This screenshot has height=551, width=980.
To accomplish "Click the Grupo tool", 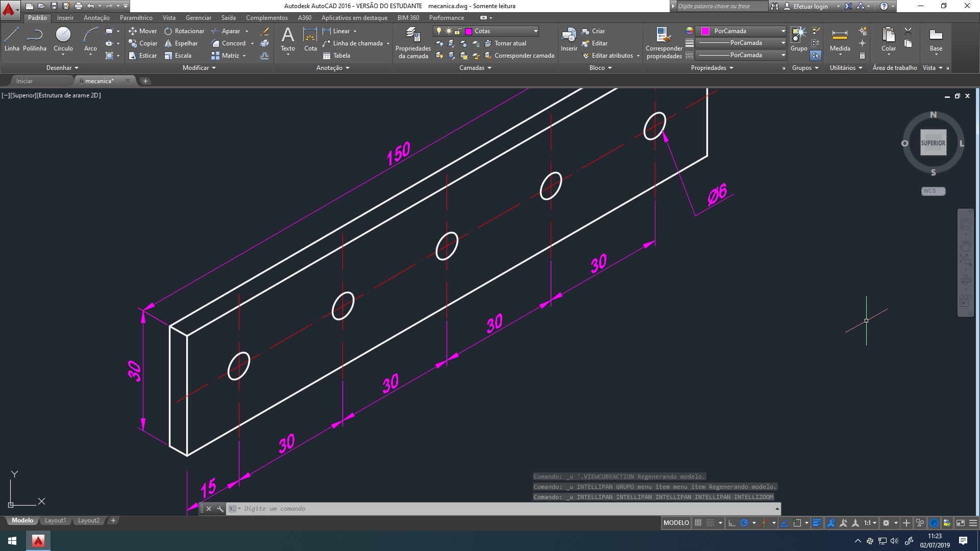I will pyautogui.click(x=799, y=39).
